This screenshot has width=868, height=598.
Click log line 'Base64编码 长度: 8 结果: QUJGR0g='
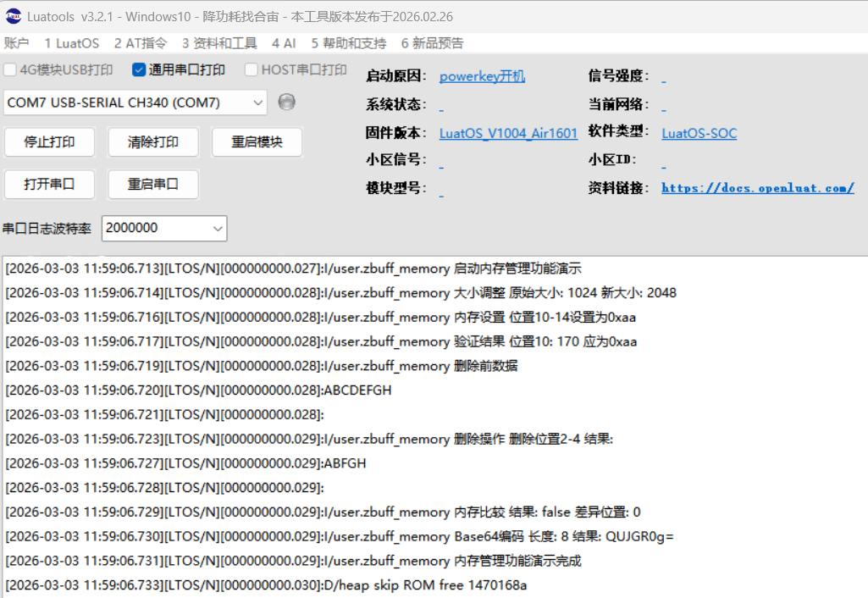click(340, 536)
